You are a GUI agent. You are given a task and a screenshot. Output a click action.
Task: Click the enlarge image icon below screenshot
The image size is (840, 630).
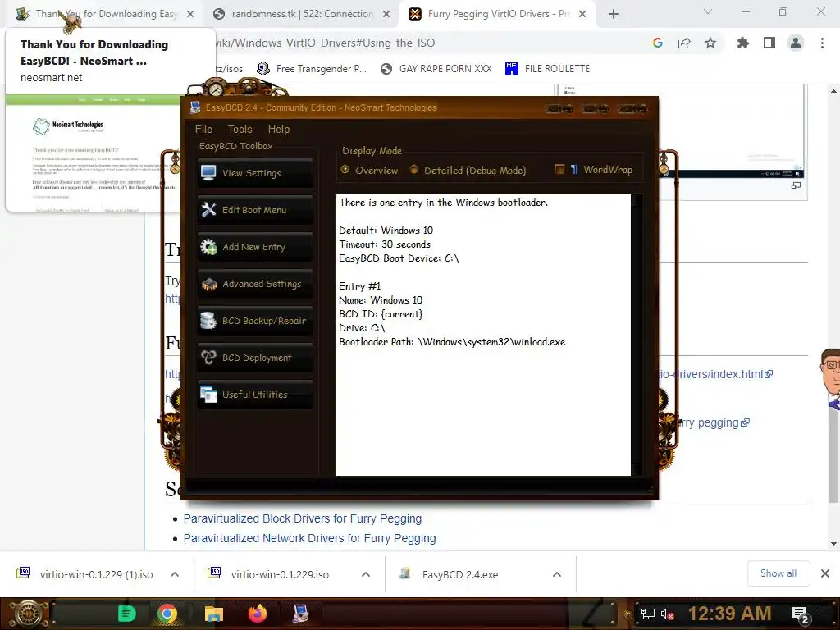[796, 185]
